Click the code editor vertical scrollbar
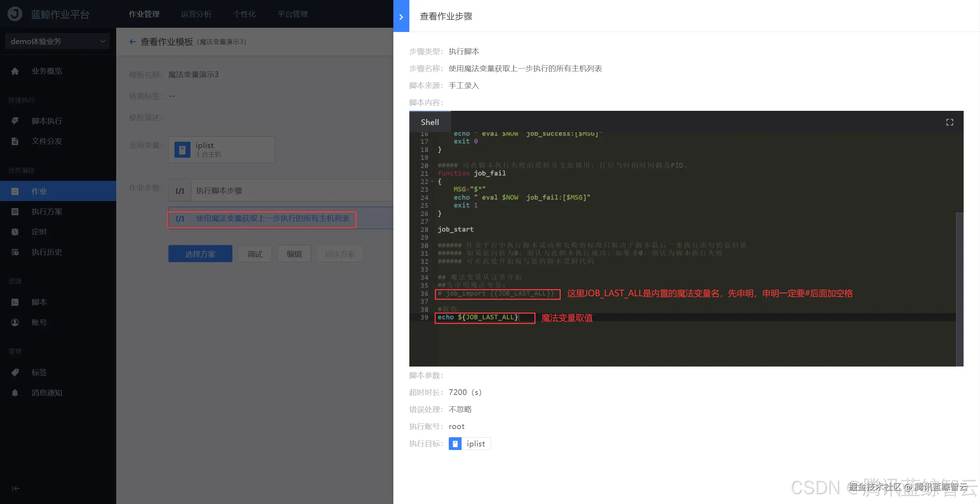 [x=959, y=289]
